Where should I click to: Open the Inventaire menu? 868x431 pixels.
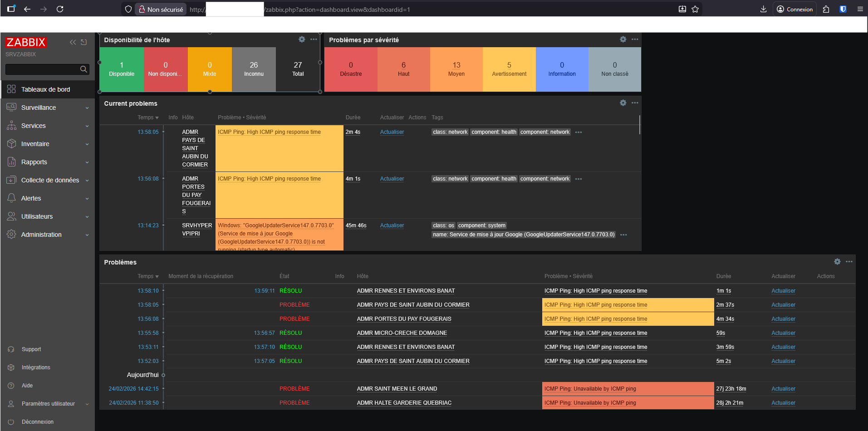pos(47,144)
